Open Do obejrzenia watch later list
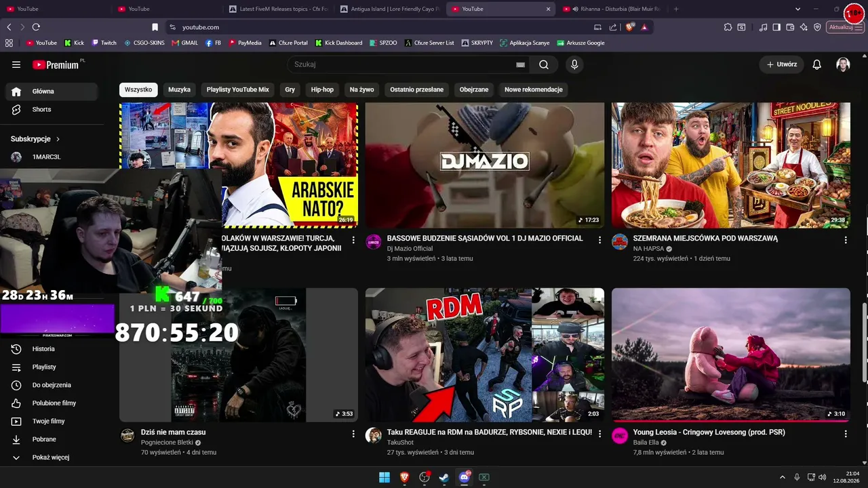This screenshot has width=868, height=488. tap(52, 385)
